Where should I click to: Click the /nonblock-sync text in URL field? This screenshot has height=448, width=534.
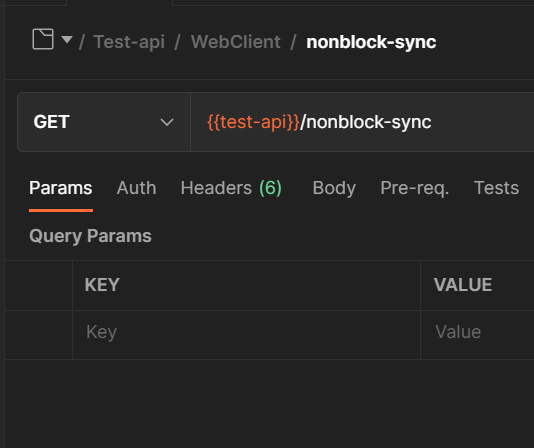point(366,122)
